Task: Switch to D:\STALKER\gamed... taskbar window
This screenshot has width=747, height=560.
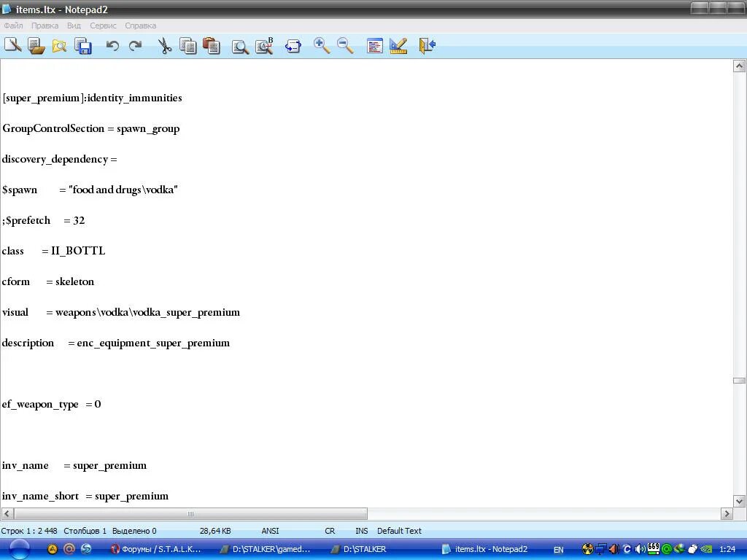Action: (x=266, y=549)
